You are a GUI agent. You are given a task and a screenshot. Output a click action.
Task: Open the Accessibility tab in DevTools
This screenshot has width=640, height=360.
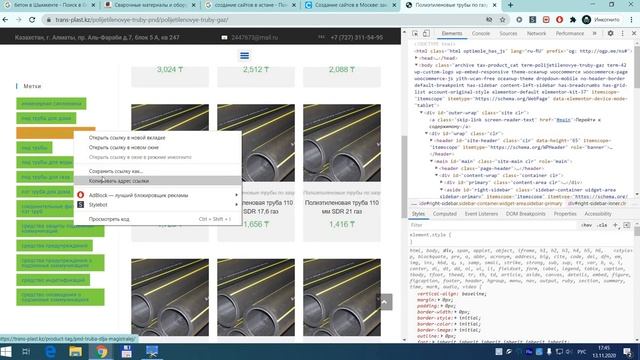pos(598,214)
